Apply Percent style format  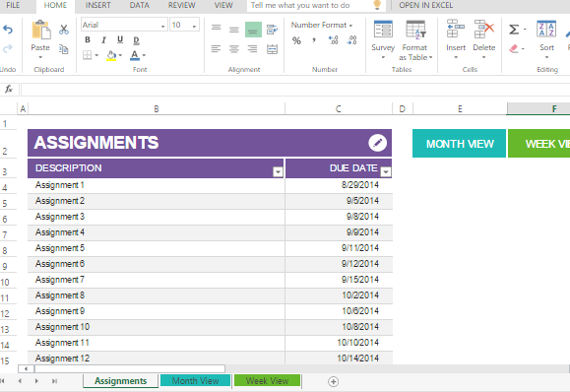click(296, 40)
